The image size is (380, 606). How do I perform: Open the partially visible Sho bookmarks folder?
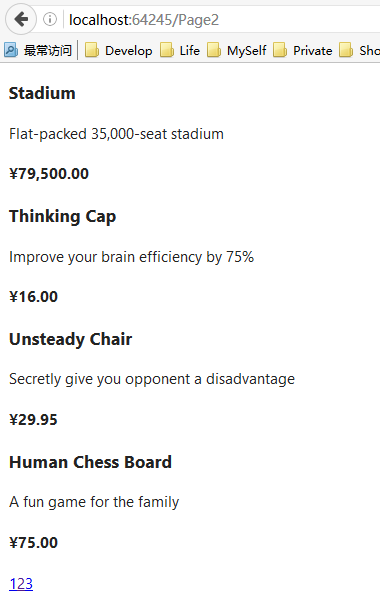pos(359,50)
